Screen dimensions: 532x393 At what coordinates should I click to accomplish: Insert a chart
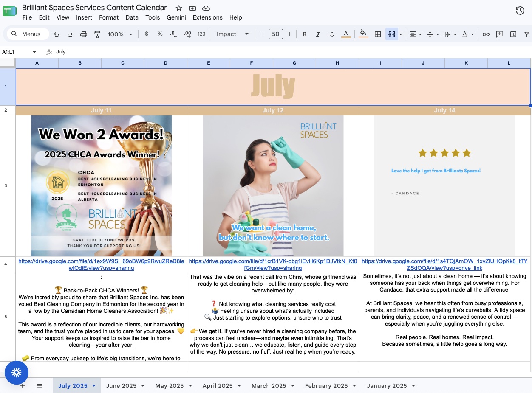(513, 34)
